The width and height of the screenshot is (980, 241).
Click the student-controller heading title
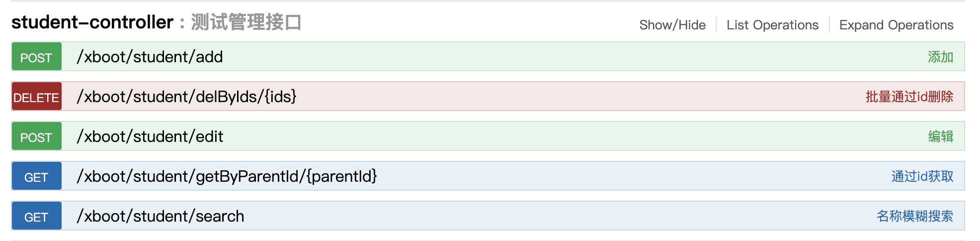pos(92,22)
